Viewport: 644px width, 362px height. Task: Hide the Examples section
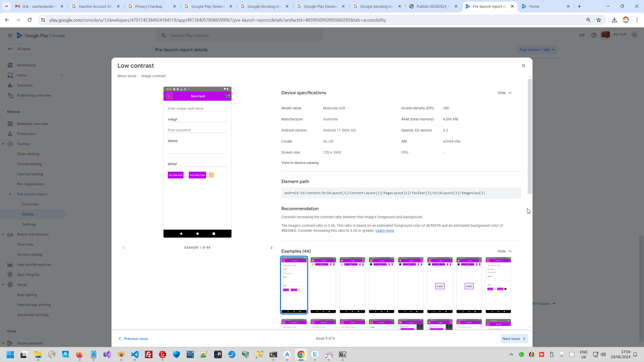click(504, 251)
